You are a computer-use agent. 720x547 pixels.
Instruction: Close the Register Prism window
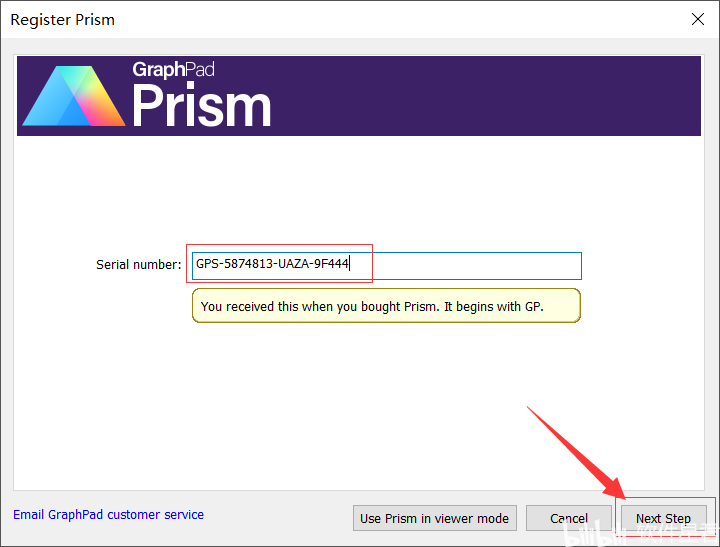pos(698,19)
